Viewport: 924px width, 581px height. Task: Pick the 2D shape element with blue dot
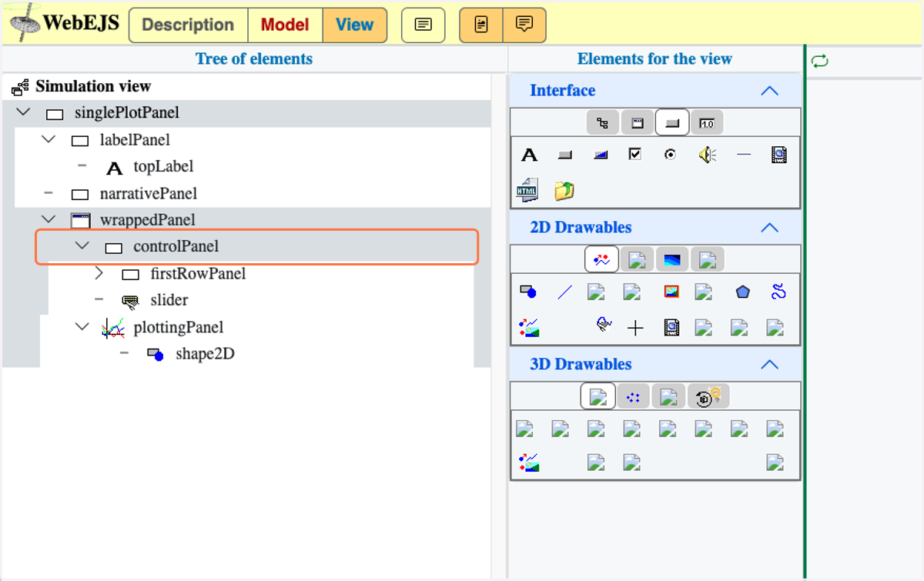528,292
